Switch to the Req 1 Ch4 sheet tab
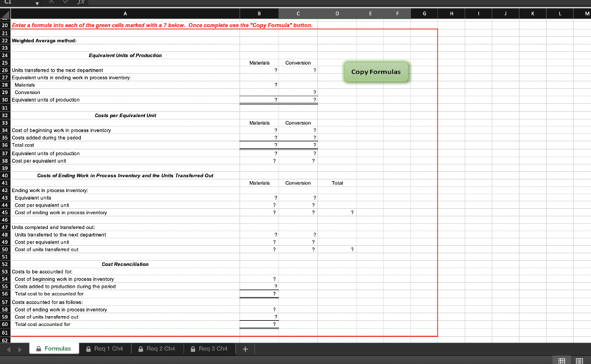 [107, 348]
